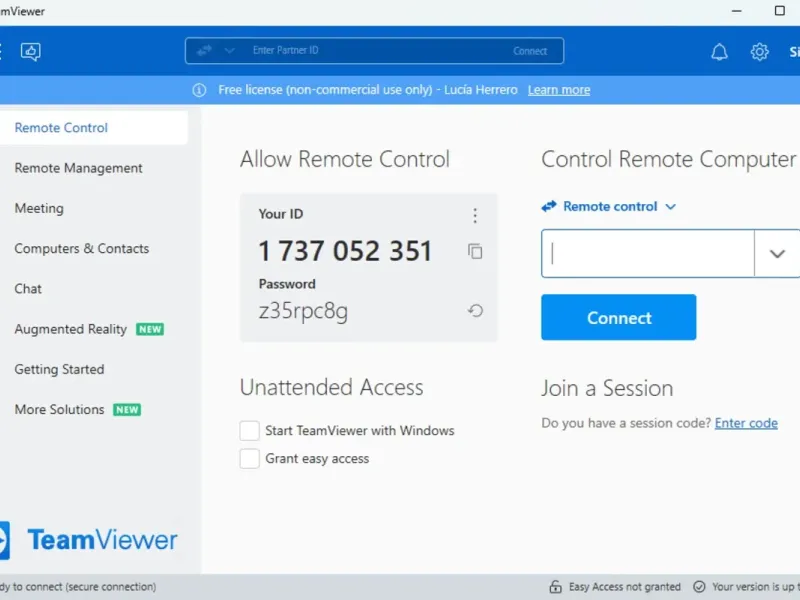Screen dimensions: 800x600
Task: Expand the connection mode chevron in top bar
Action: click(230, 51)
